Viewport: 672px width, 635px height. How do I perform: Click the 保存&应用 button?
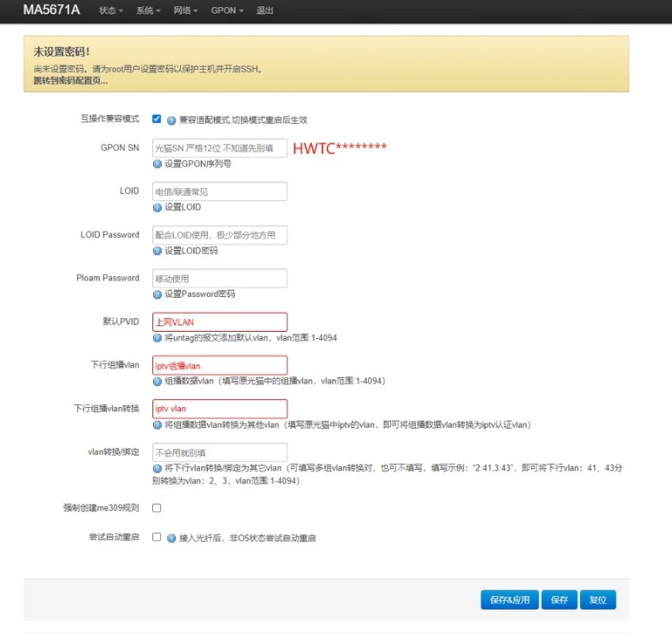click(x=509, y=599)
